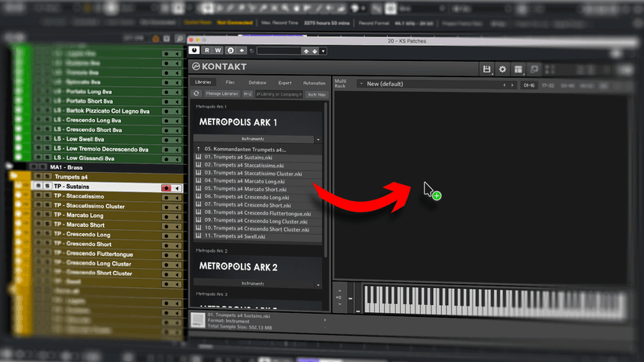
Task: Mute the TP - Marcato Long track
Action: [x=38, y=214]
